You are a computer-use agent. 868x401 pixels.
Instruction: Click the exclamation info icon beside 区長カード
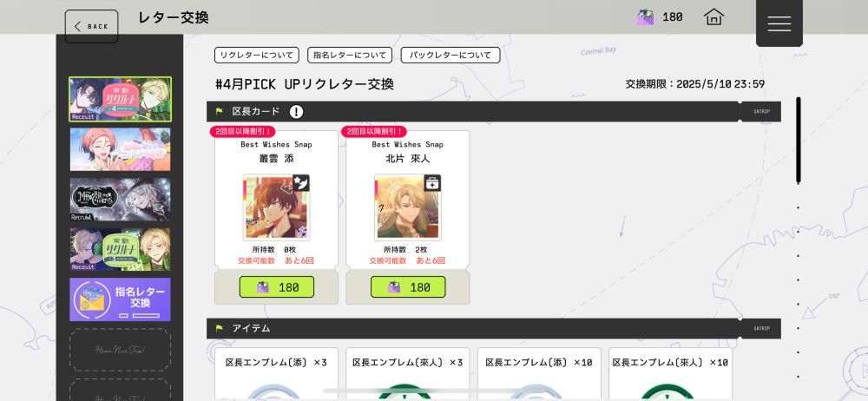(x=296, y=111)
